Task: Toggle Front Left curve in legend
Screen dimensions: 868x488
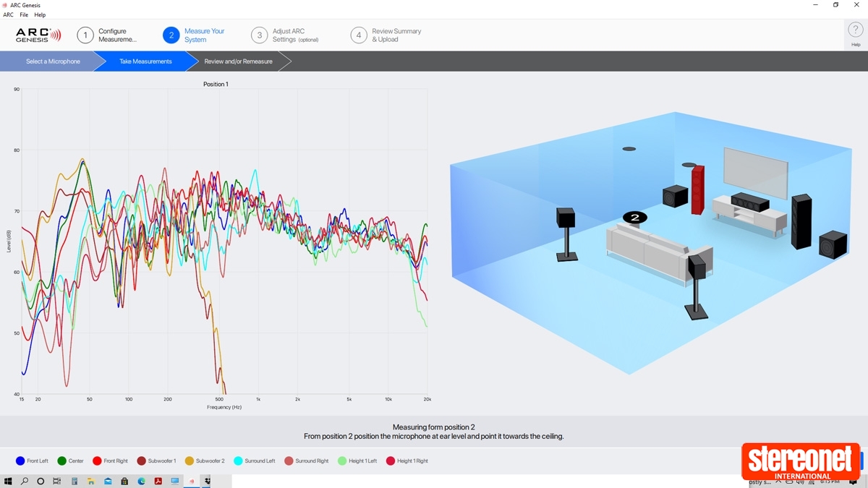Action: [20, 461]
